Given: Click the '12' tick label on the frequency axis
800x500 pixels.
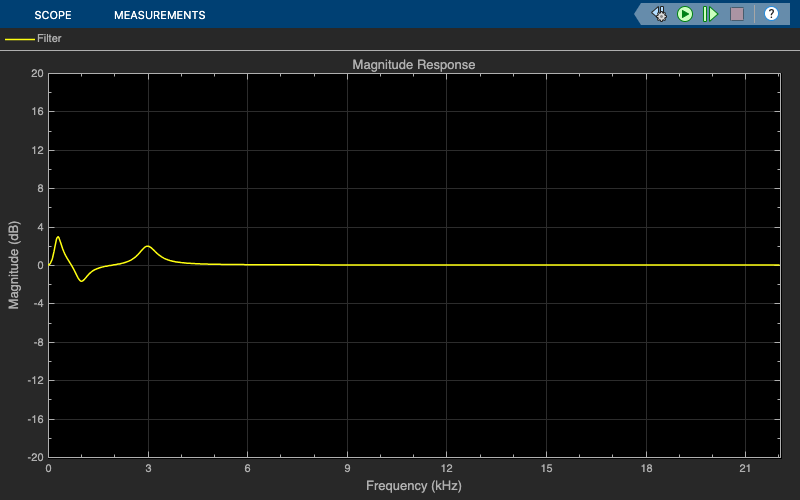Looking at the screenshot, I should coord(446,468).
